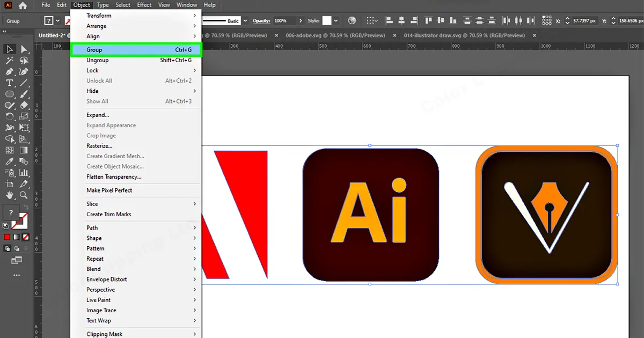Set paint mode to Color
The width and height of the screenshot is (644, 338).
[x=8, y=237]
